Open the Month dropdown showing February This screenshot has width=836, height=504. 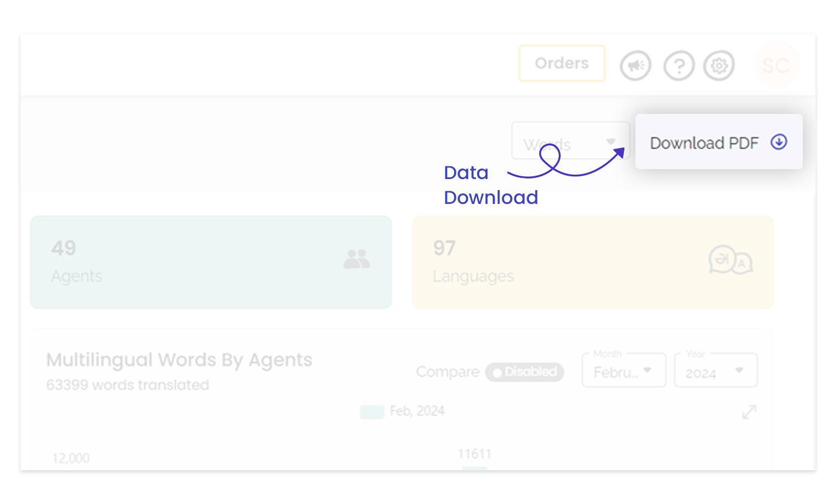click(x=624, y=370)
